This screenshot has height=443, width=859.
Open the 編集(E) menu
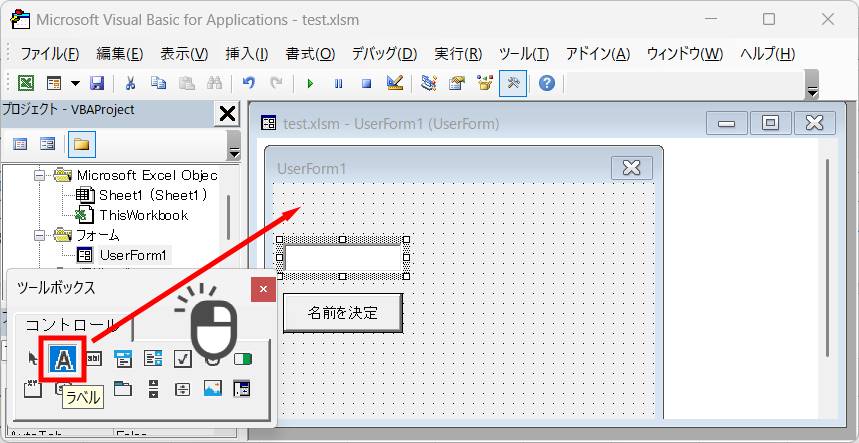[x=120, y=54]
